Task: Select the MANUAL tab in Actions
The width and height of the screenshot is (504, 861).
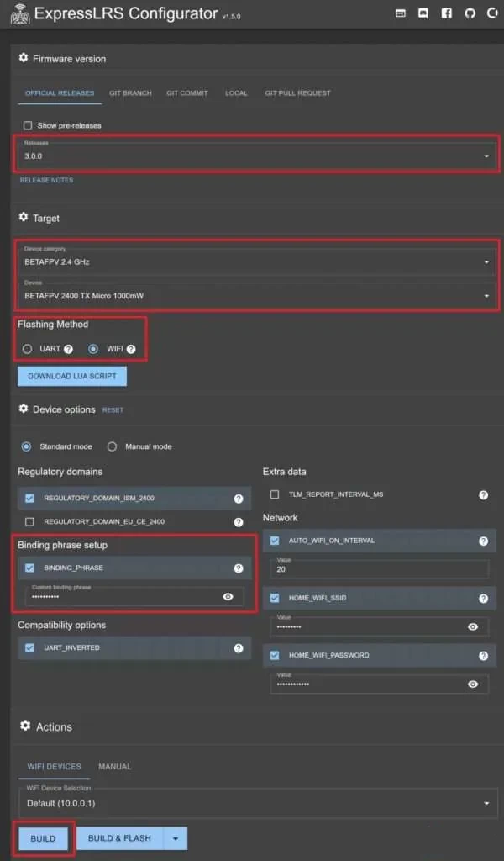Action: [114, 767]
